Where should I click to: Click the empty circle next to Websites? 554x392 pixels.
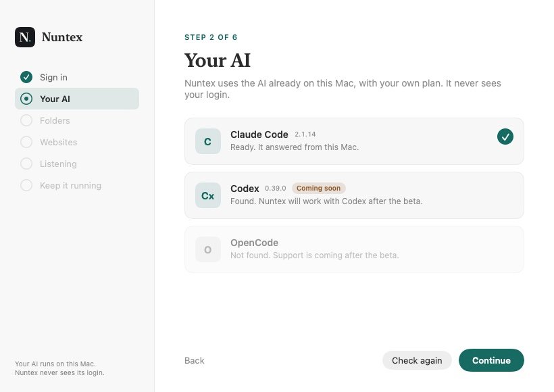(x=26, y=142)
